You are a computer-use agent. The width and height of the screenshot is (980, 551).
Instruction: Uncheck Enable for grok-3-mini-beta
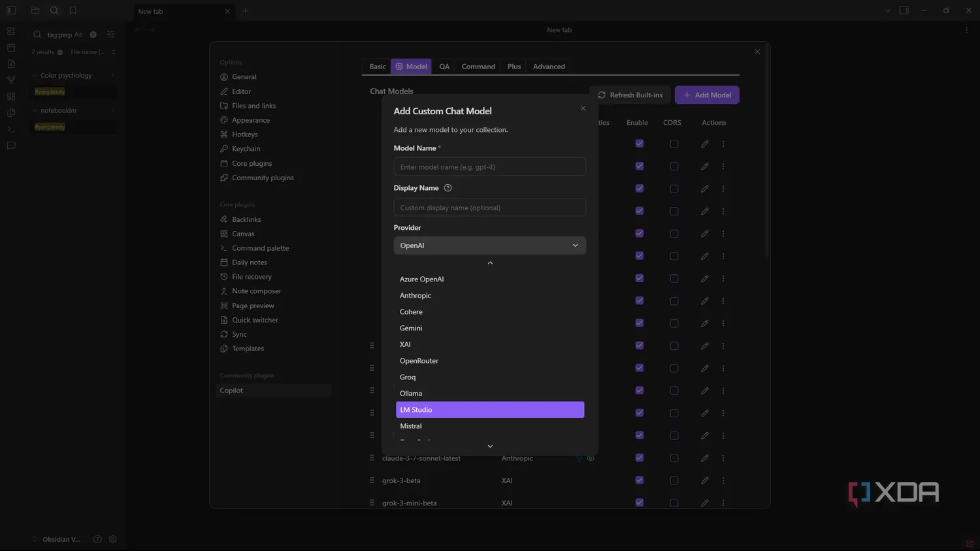tap(640, 502)
